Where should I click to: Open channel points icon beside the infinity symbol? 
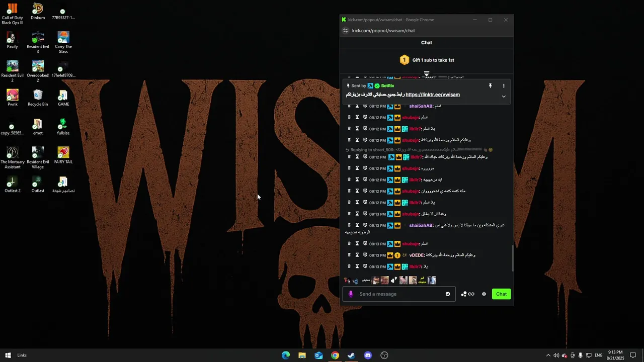point(463,294)
